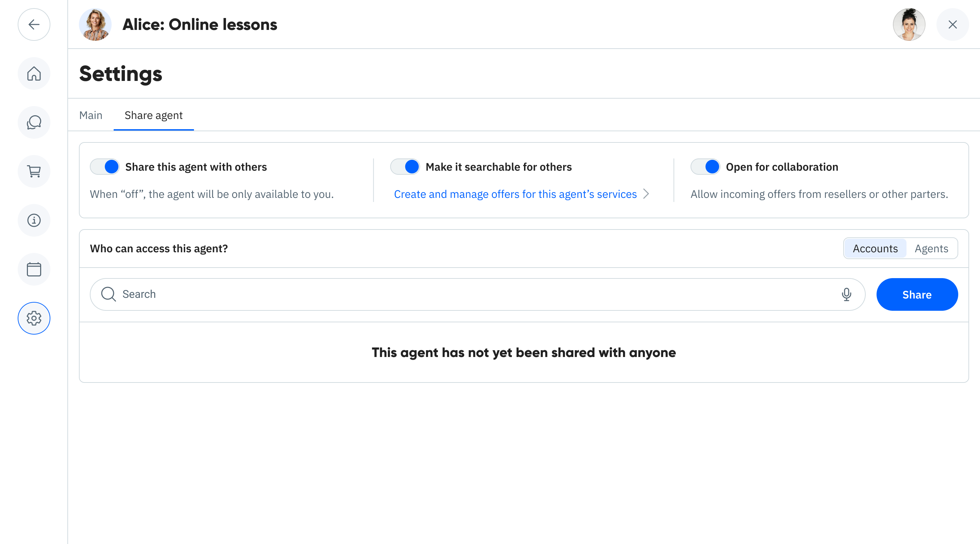The width and height of the screenshot is (980, 544).
Task: Click the Alice: Online lessons title
Action: [x=200, y=25]
